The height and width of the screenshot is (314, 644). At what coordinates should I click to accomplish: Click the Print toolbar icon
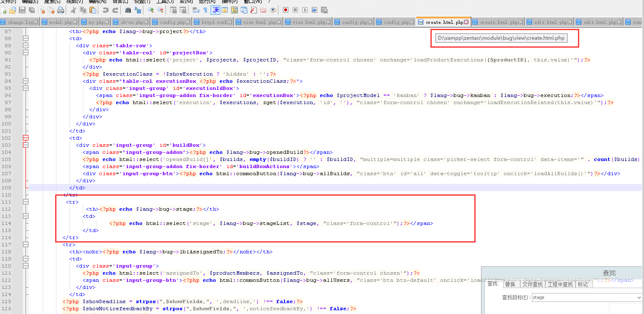tap(61, 10)
